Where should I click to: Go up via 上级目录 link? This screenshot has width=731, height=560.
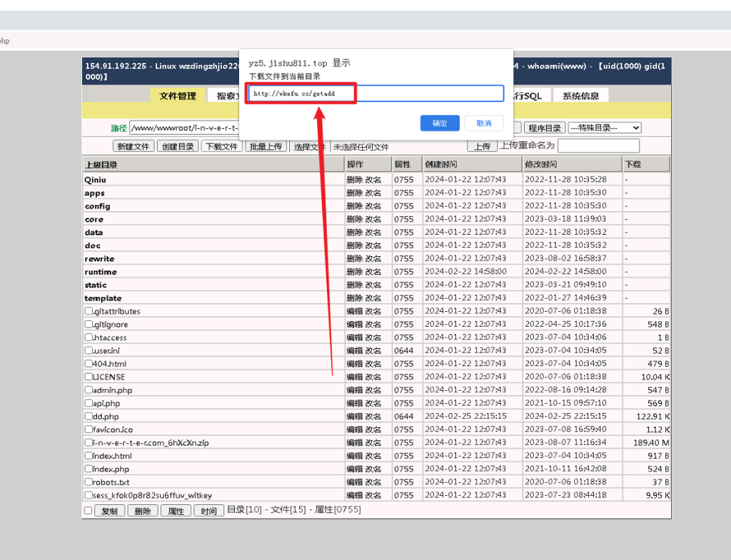pos(101,165)
